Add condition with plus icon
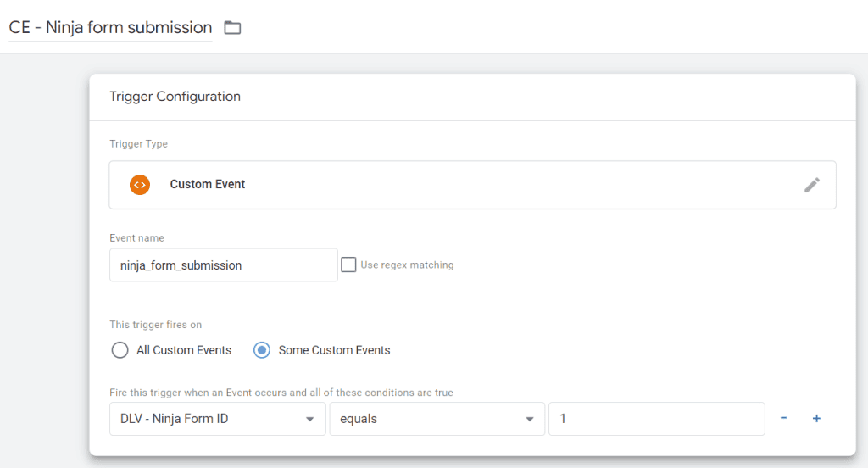868x468 pixels. 816,419
